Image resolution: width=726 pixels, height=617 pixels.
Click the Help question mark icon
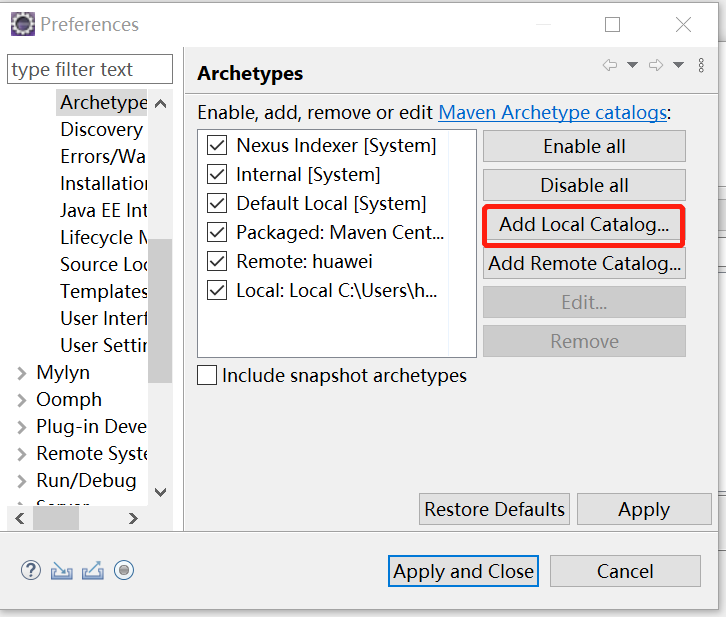pyautogui.click(x=31, y=570)
